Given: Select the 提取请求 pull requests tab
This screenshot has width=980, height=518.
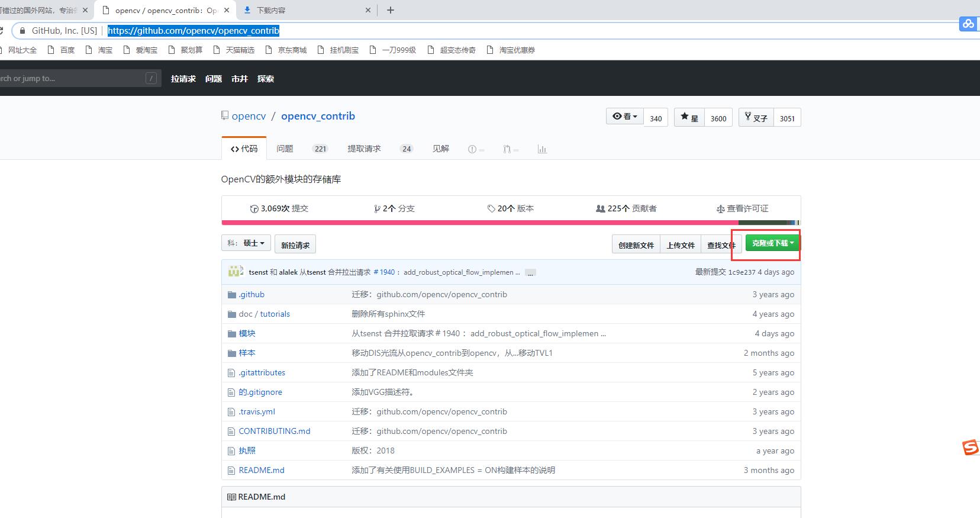Looking at the screenshot, I should 379,149.
